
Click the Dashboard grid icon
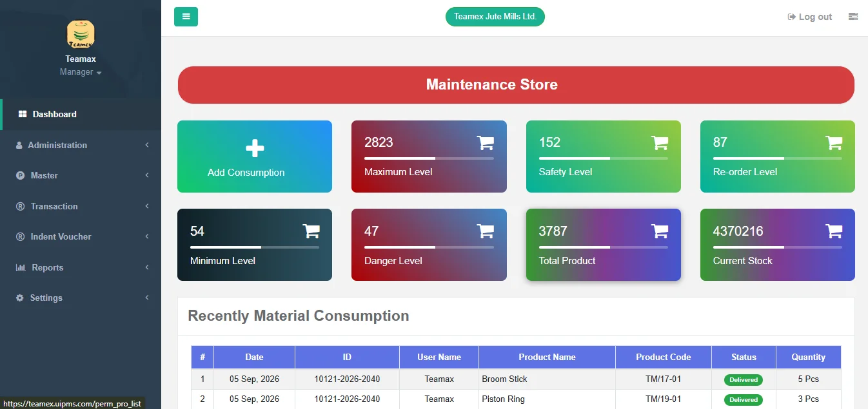(x=23, y=114)
